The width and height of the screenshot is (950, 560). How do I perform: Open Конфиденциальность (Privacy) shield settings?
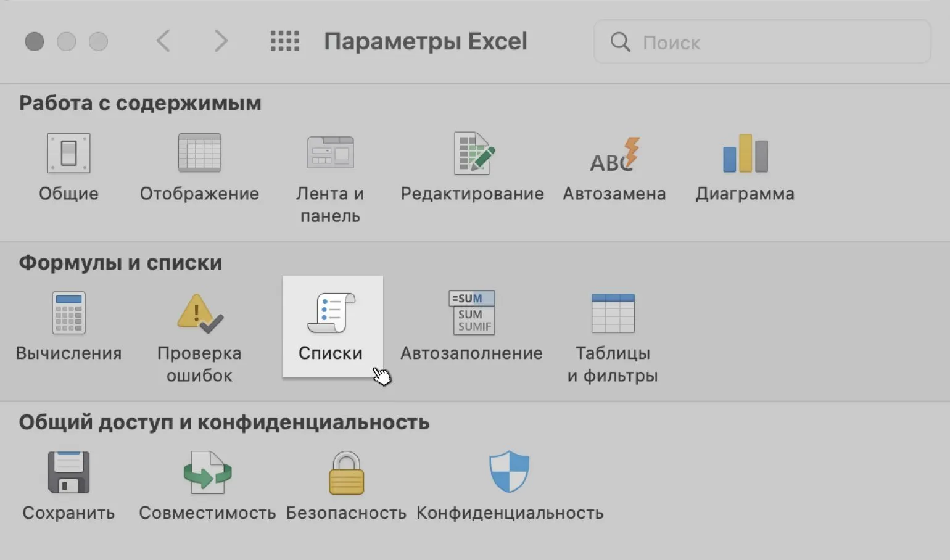pos(510,473)
